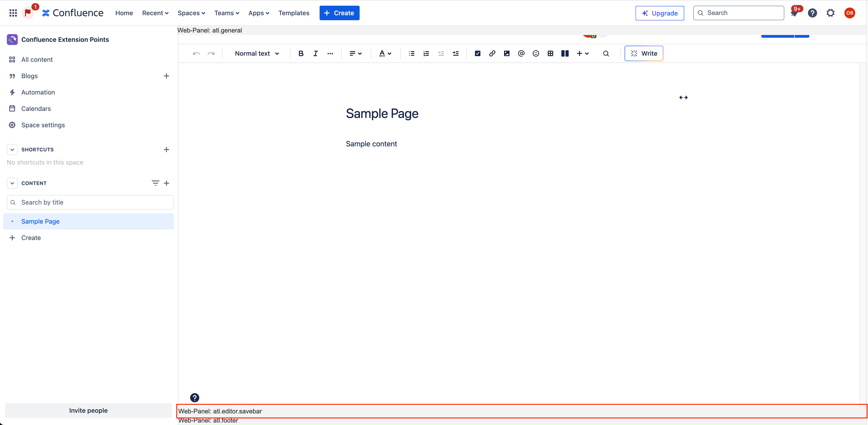Open the Teams menu
This screenshot has height=425, width=868.
(227, 13)
